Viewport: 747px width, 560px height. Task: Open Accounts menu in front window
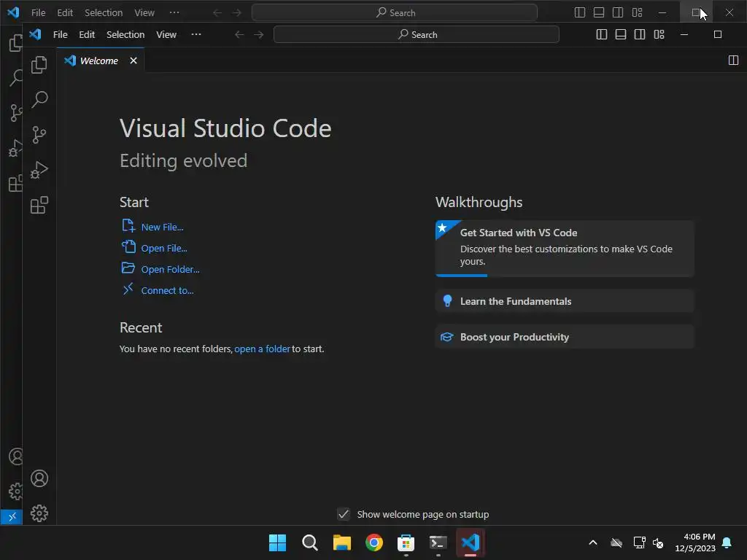click(x=39, y=478)
